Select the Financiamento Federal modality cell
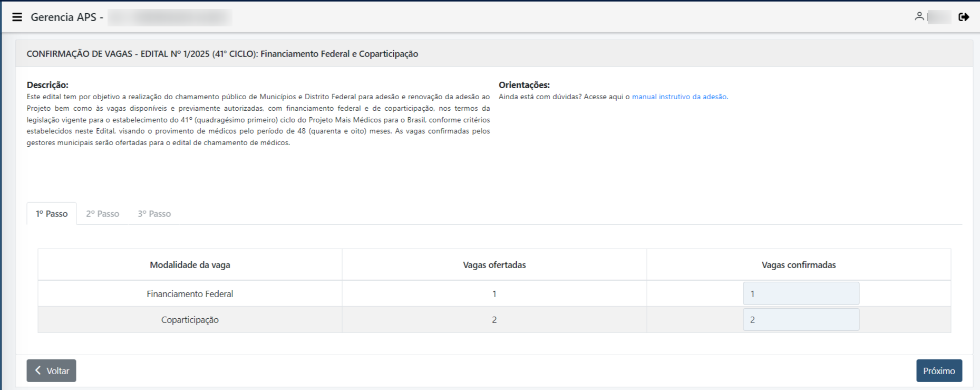 (190, 294)
